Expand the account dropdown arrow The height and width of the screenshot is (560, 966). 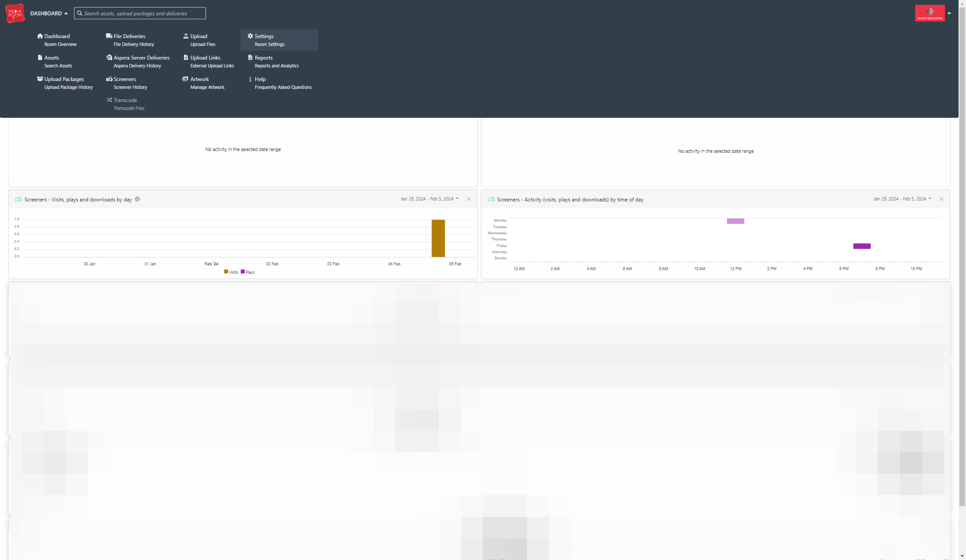(949, 14)
